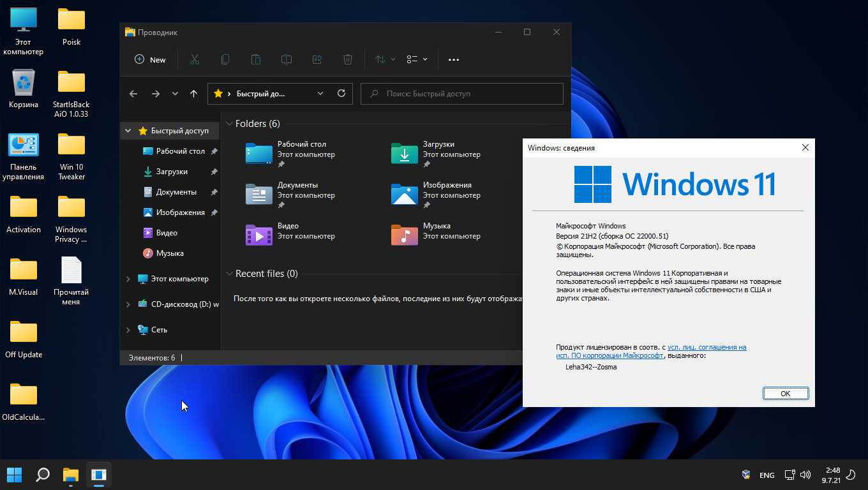Select the Музыка folder tile
Image resolution: width=868 pixels, height=490 pixels.
437,235
